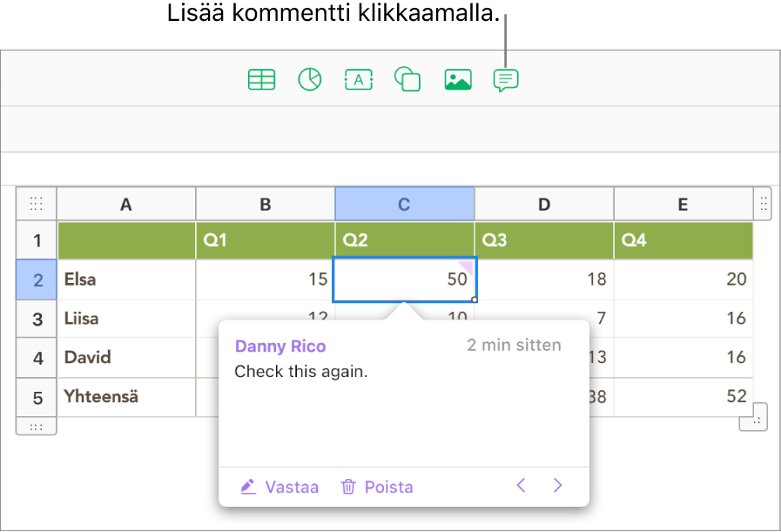Screen dimensions: 781x532
Task: Click the cell containing Elsa
Action: coord(126,279)
